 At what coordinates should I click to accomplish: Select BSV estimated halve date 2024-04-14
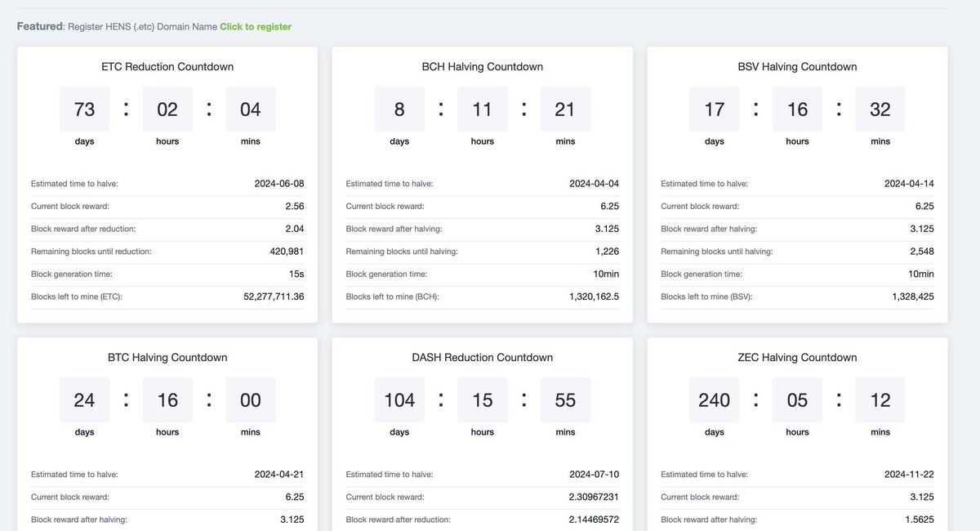910,184
